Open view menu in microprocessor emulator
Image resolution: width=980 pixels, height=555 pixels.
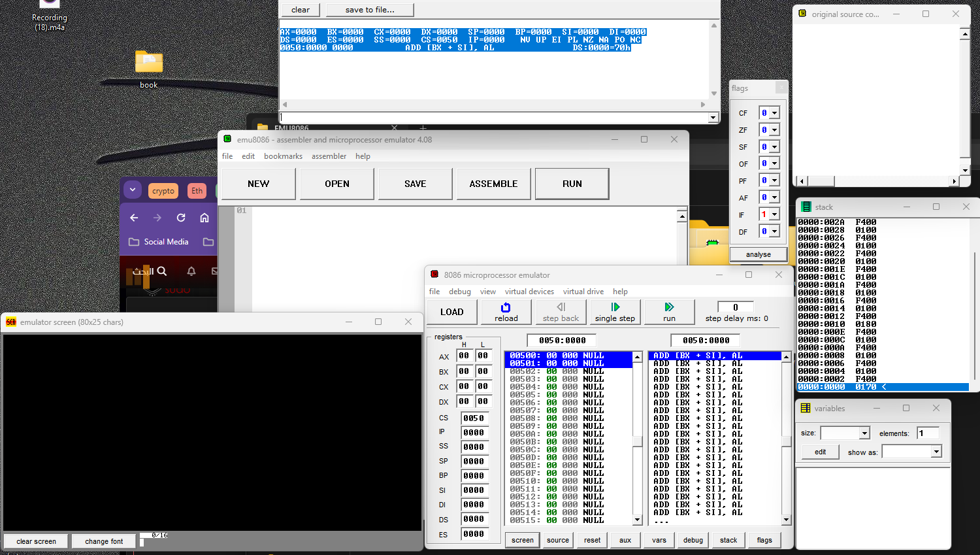click(488, 292)
